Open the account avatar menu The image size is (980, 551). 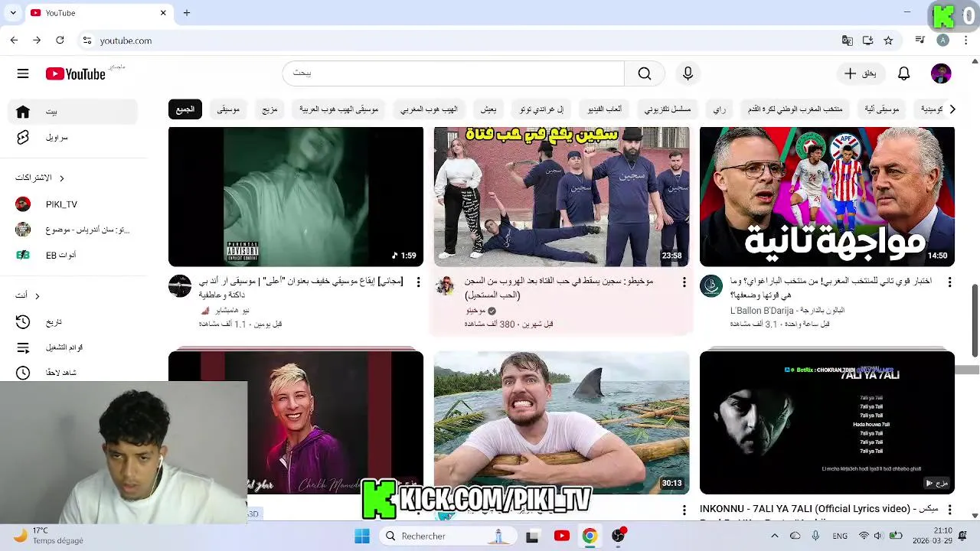click(x=941, y=73)
